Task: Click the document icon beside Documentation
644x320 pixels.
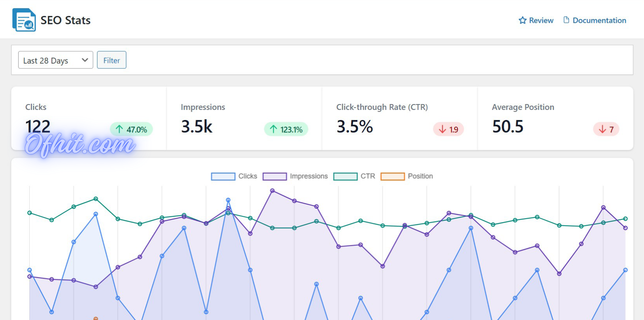Action: point(566,20)
